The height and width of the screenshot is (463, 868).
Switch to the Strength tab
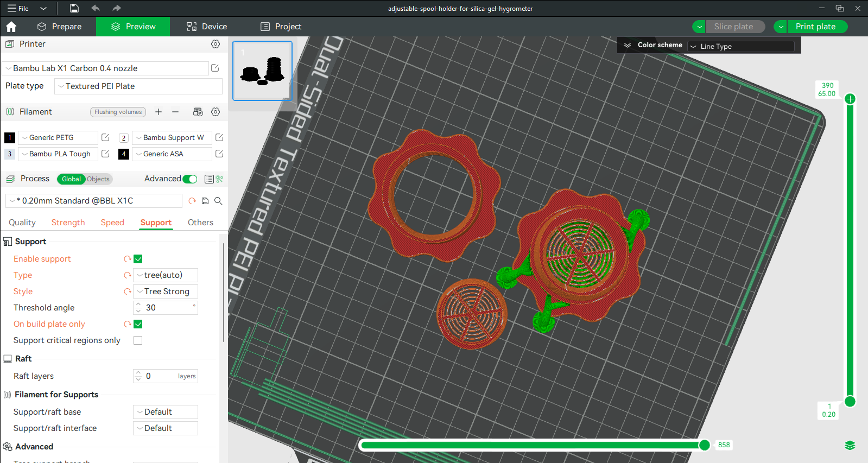68,223
